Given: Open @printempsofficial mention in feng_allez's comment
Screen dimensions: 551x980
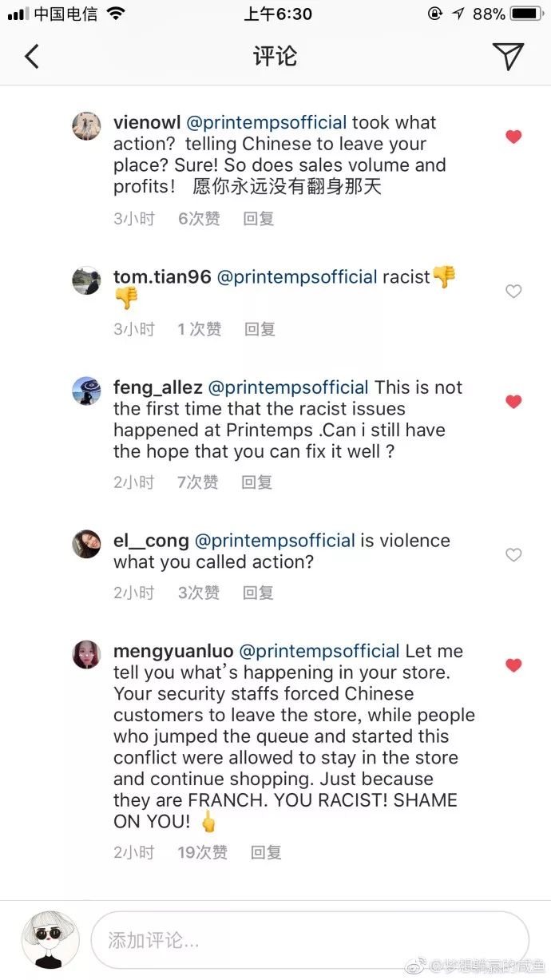Looking at the screenshot, I should pyautogui.click(x=288, y=387).
